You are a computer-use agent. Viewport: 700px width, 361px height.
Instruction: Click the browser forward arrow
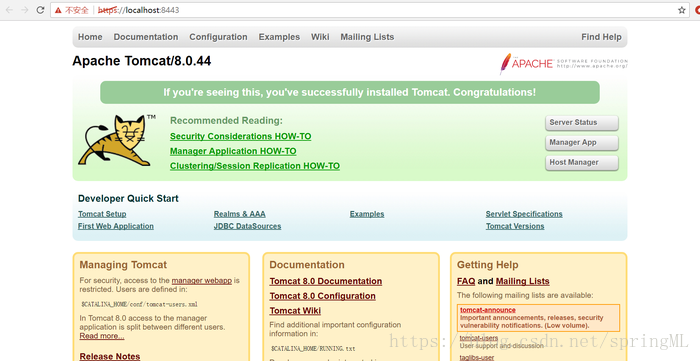tap(25, 10)
